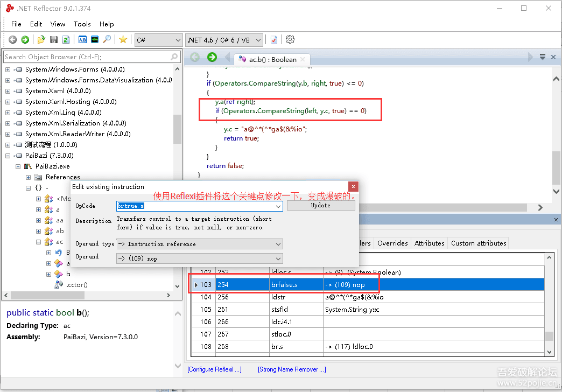Select the .cctor() method icon
Image resolution: width=562 pixels, height=392 pixels.
pos(59,285)
